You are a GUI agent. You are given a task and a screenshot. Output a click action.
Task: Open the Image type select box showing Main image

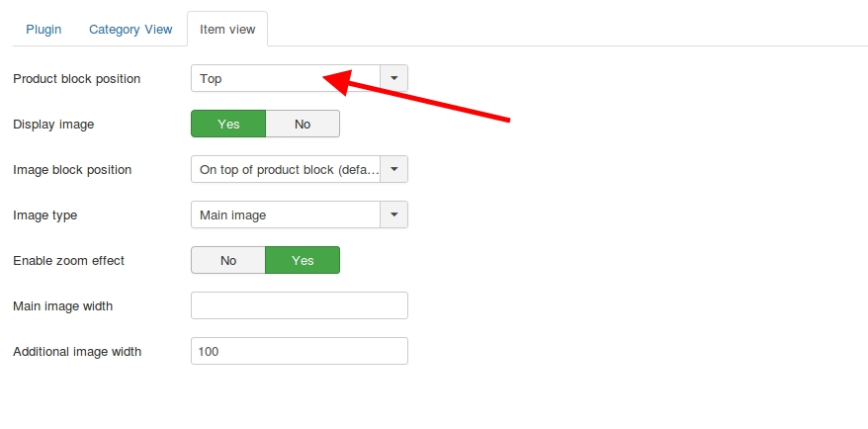coord(300,214)
